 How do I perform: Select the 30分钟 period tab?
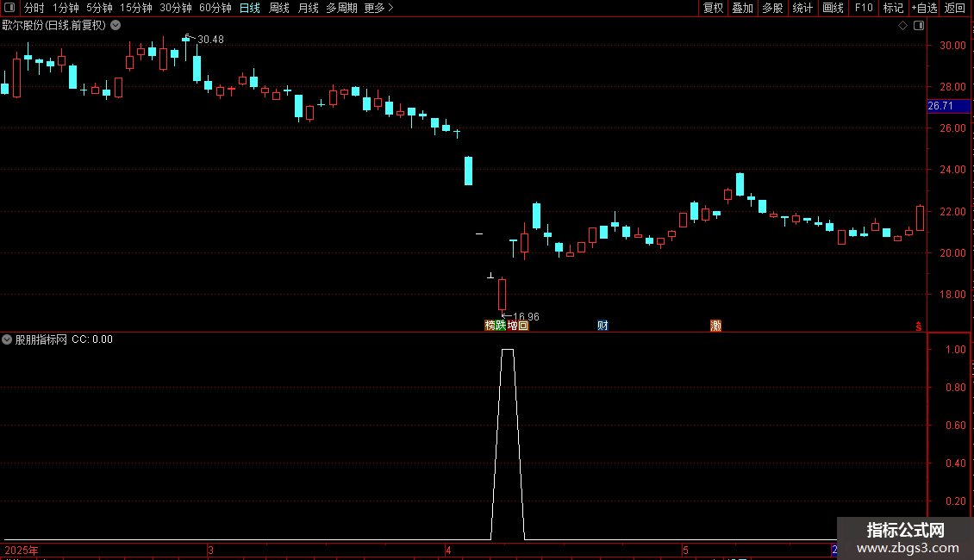point(175,8)
